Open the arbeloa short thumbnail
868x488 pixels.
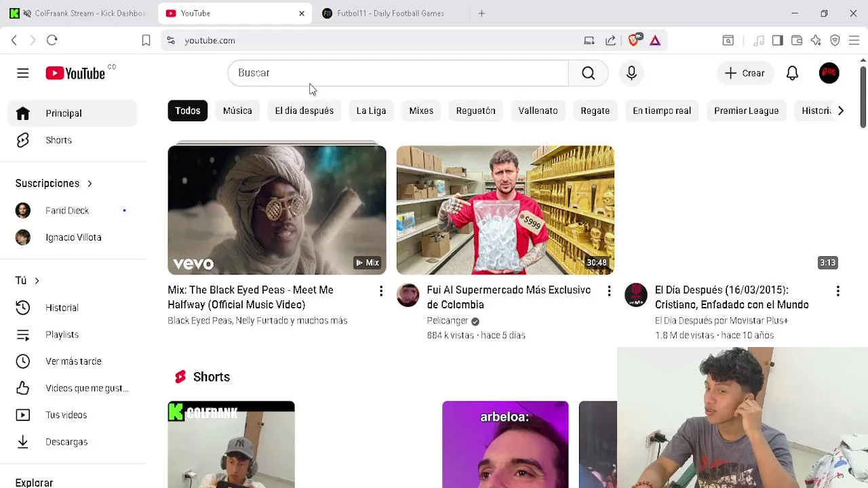point(505,445)
